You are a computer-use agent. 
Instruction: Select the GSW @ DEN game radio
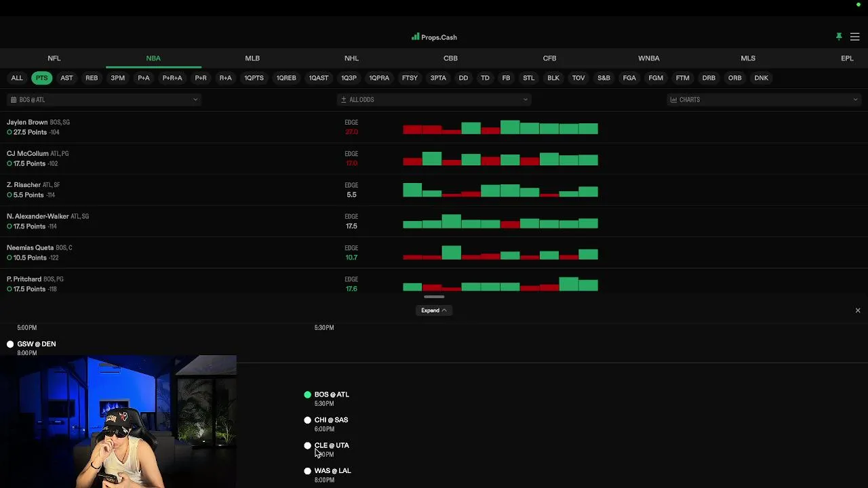[x=10, y=344]
